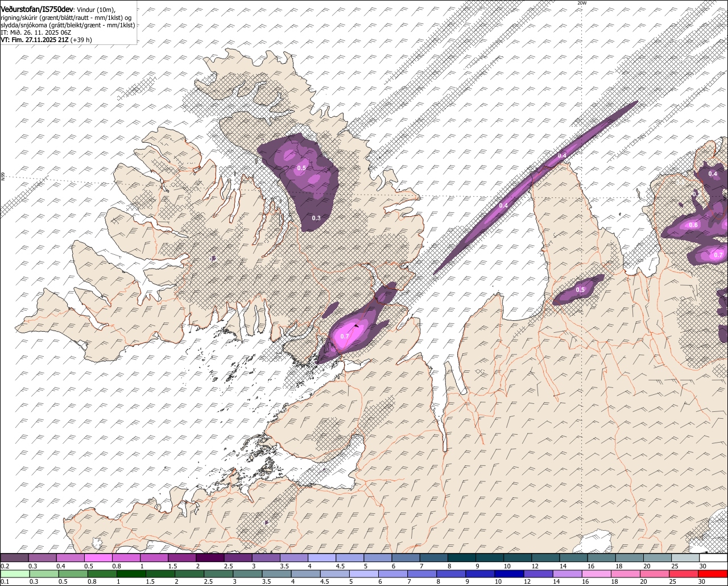Select upper legend lavender swatch between 4 and 4.5
The image size is (728, 586).
(x=321, y=558)
